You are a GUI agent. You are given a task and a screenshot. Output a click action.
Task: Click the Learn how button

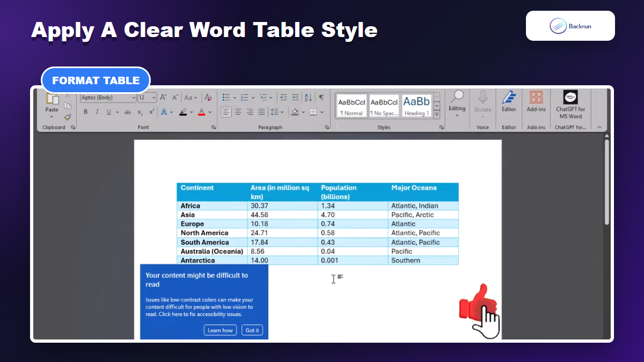[221, 330]
